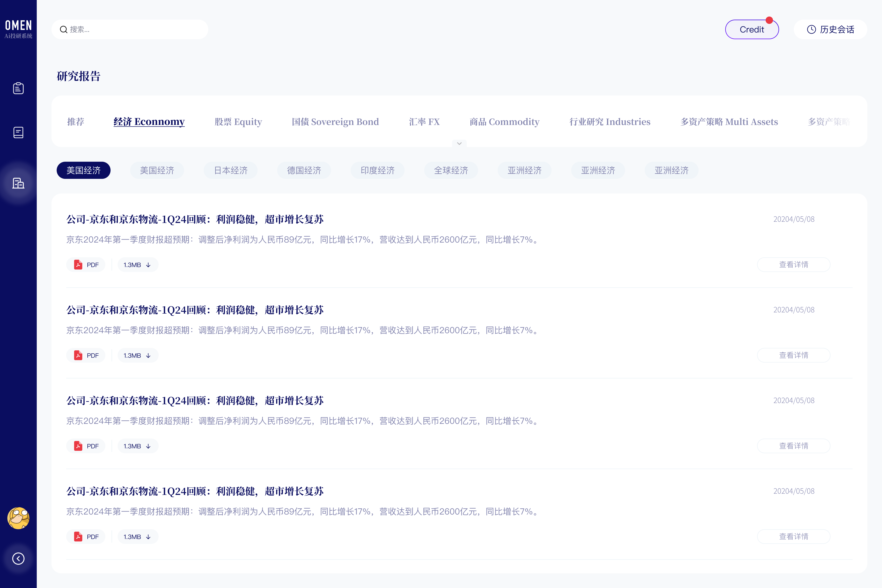Click the PDF icon in the third report
Screen dimensions: 882x588
coord(78,446)
